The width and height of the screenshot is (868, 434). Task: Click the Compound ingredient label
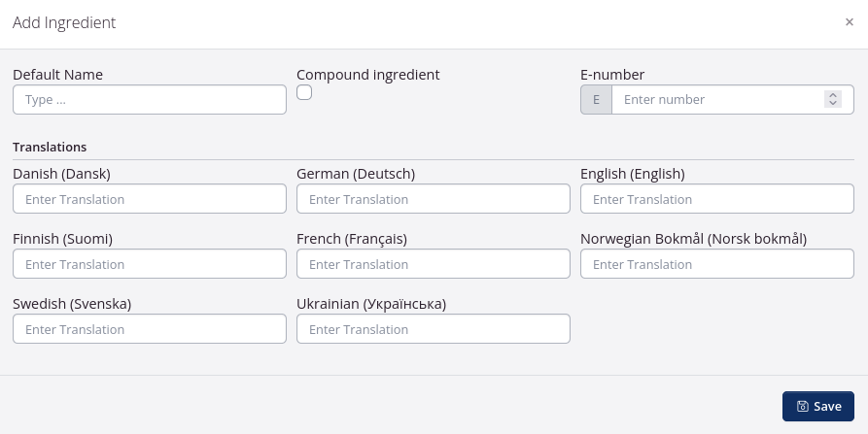pyautogui.click(x=368, y=75)
